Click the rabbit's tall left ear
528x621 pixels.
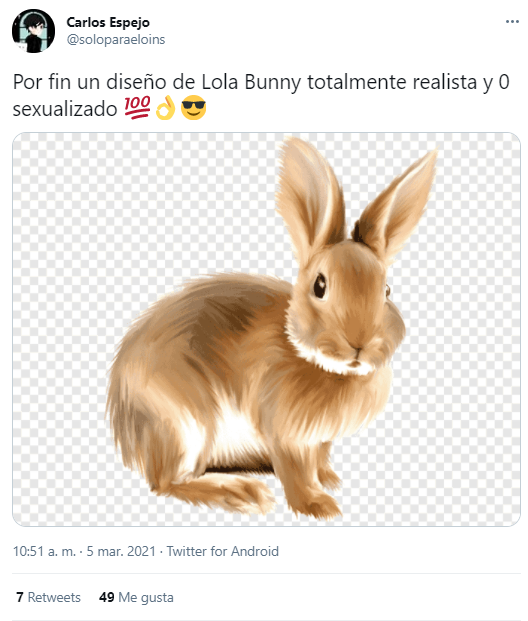click(311, 194)
